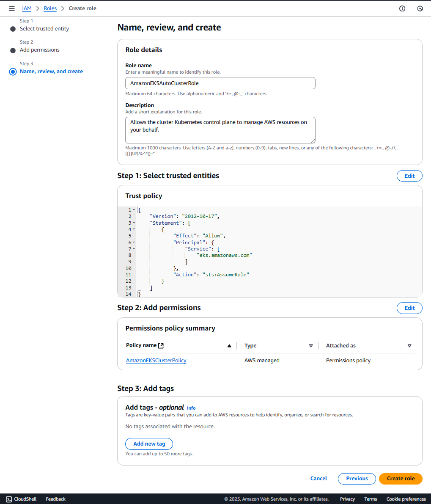Screen dimensions: 431x504
Task: Open Info link next to Add tags
Action: point(191,408)
